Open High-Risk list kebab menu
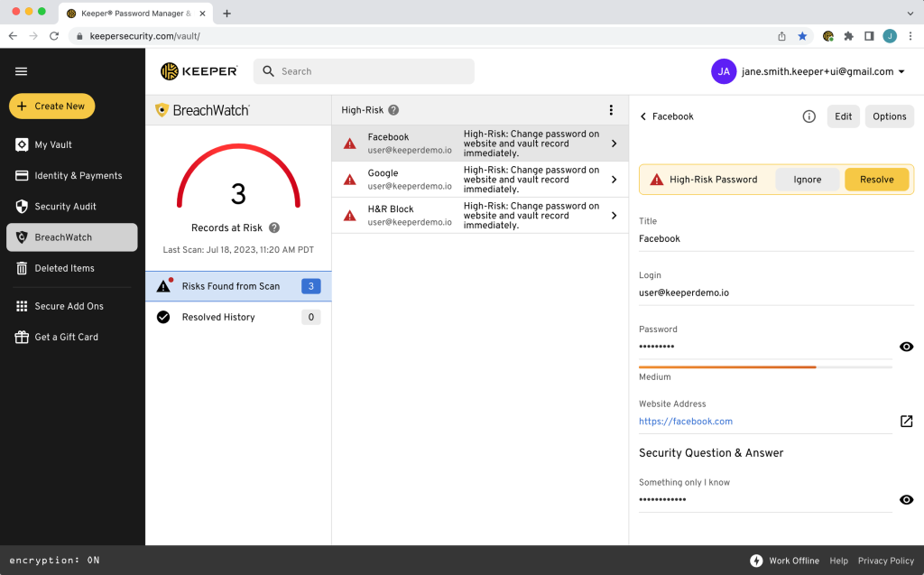 [611, 110]
